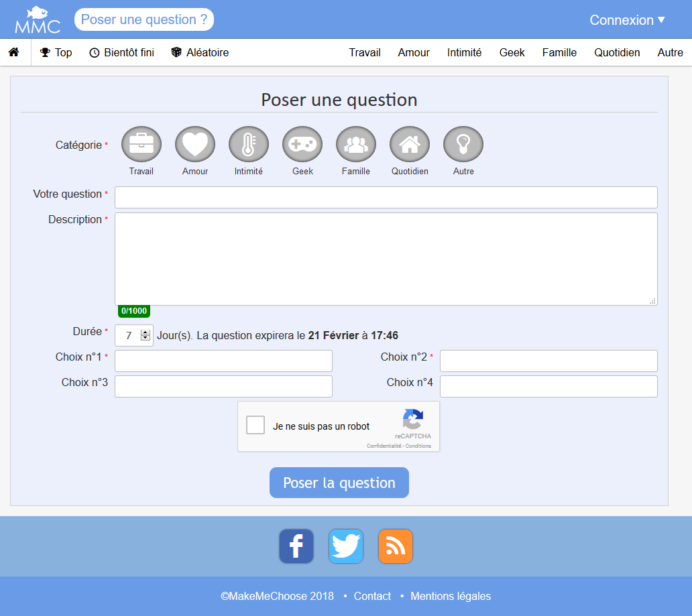
Task: Open the Top questions menu item
Action: click(56, 52)
